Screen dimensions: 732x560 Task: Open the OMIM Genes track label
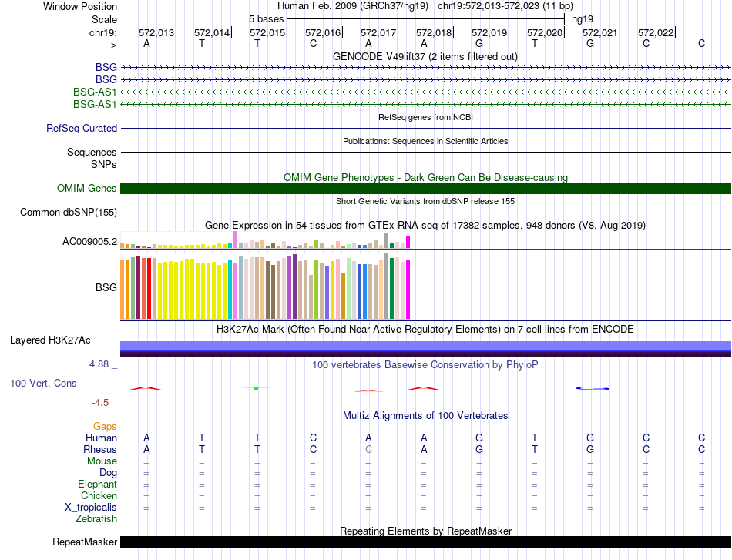click(x=86, y=188)
